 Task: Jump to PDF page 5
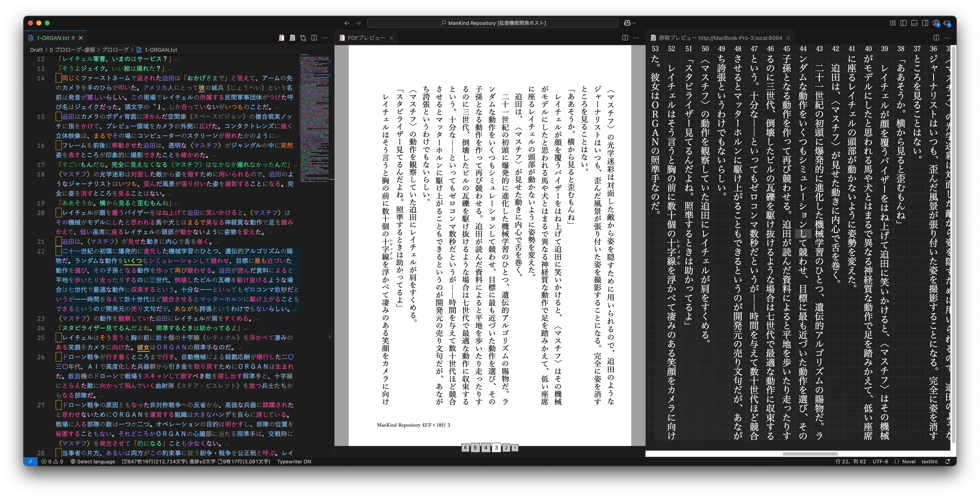click(475, 448)
